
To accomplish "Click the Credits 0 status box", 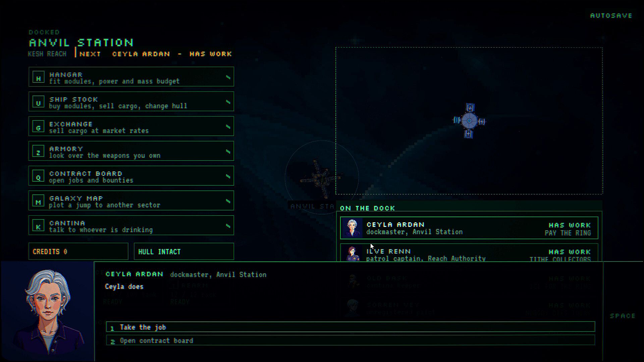I will (78, 251).
